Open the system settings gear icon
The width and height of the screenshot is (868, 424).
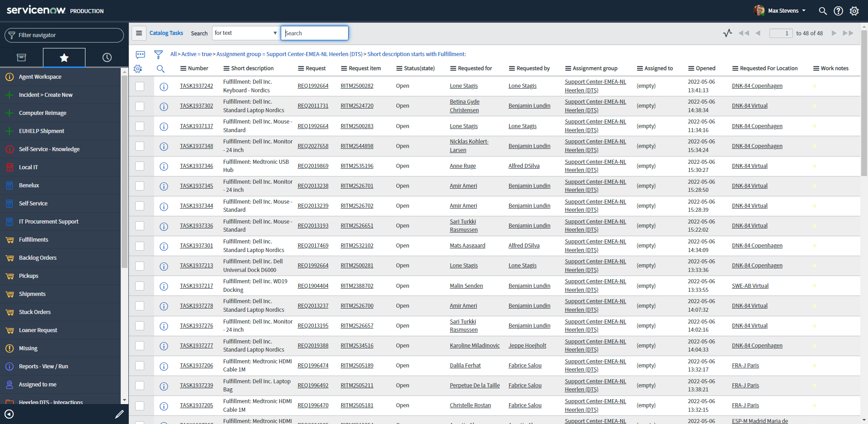pos(854,11)
